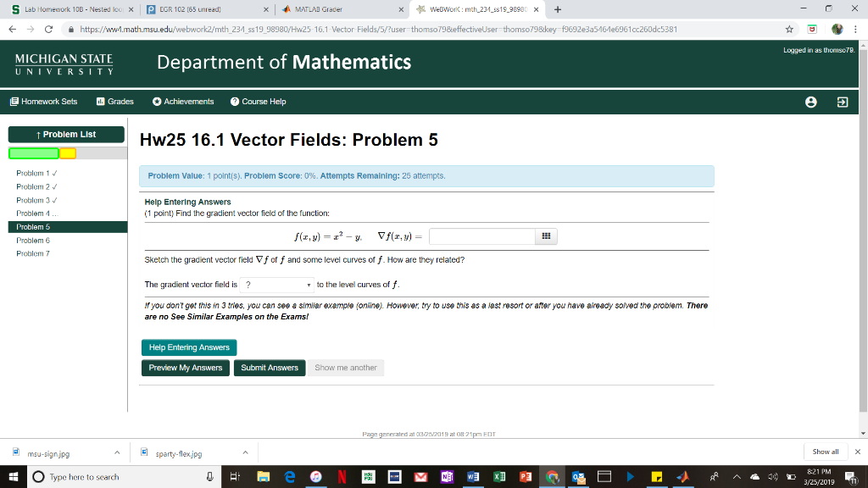This screenshot has width=868, height=488.
Task: Open the msu-sign.jpg download
Action: (x=48, y=454)
